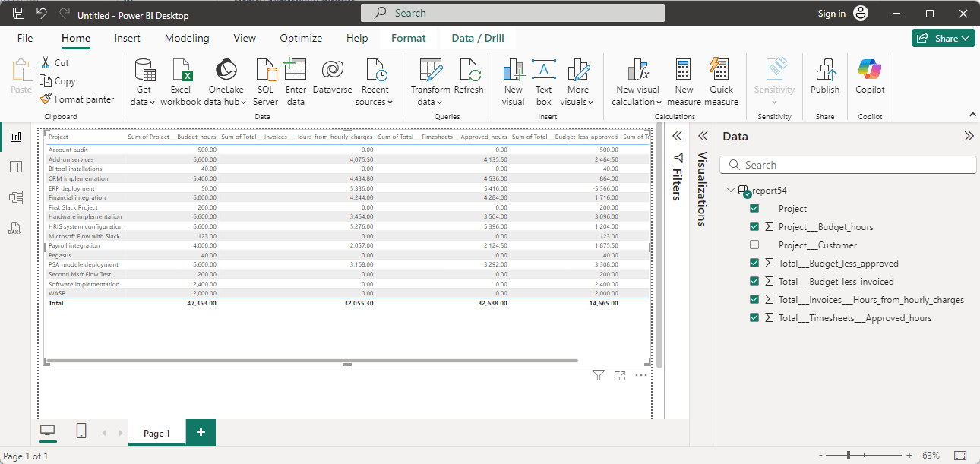Switch to the Insert ribbon tab
This screenshot has width=980, height=464.
point(128,38)
